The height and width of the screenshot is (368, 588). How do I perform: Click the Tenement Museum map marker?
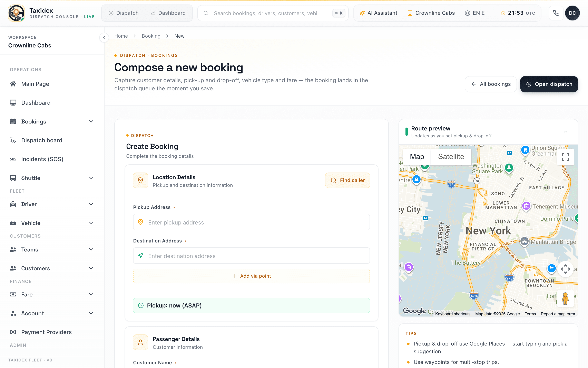[526, 206]
